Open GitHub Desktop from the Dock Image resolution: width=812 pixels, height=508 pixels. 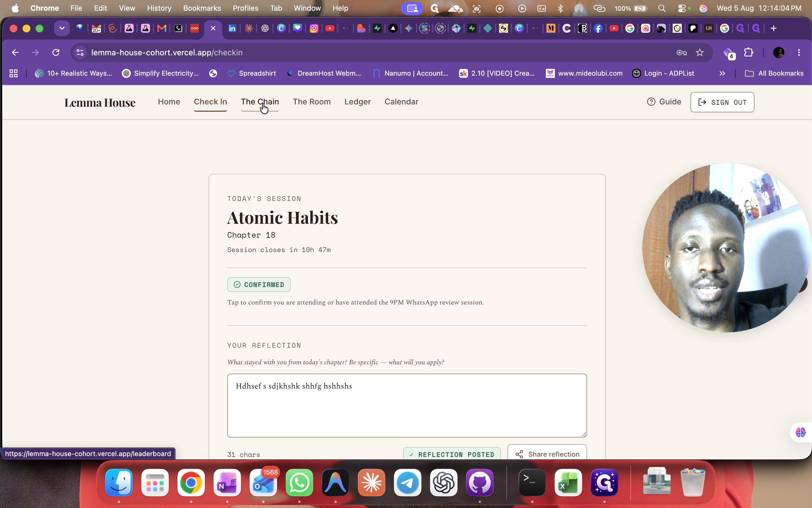[x=480, y=483]
